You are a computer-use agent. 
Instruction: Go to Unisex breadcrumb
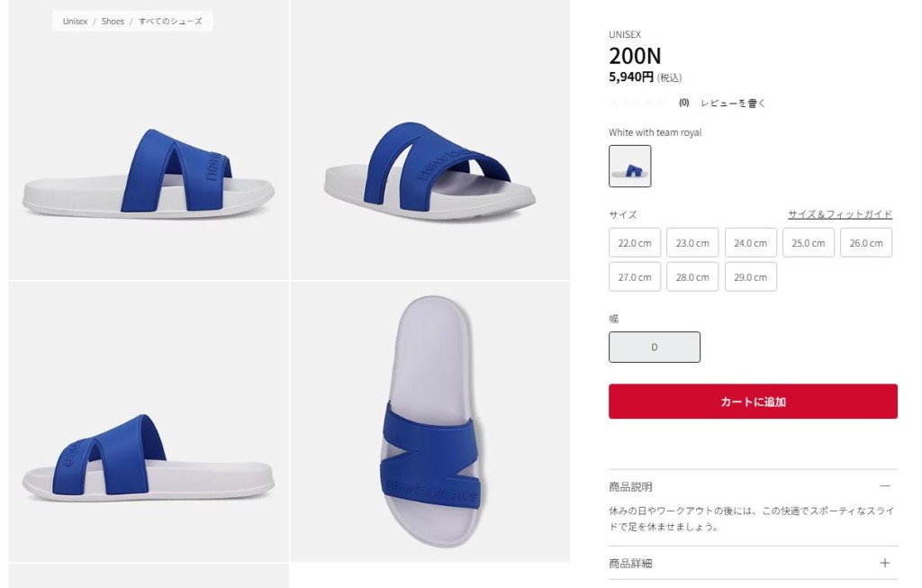[x=75, y=21]
